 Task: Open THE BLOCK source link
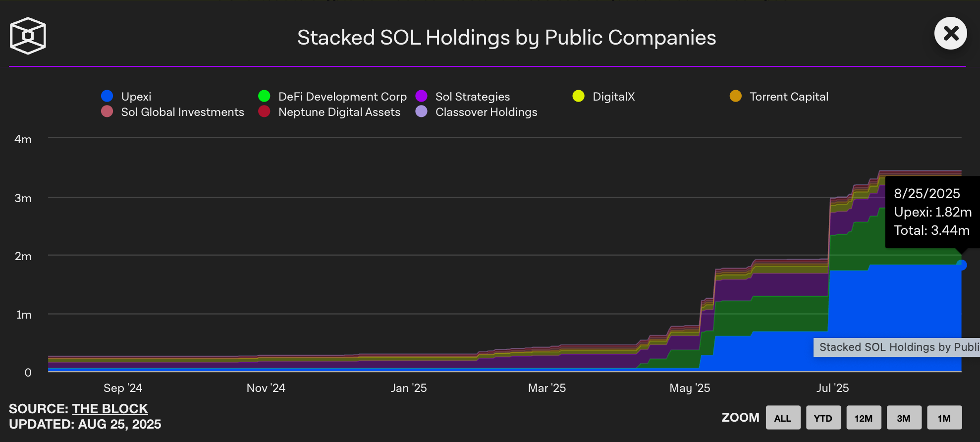tap(110, 409)
